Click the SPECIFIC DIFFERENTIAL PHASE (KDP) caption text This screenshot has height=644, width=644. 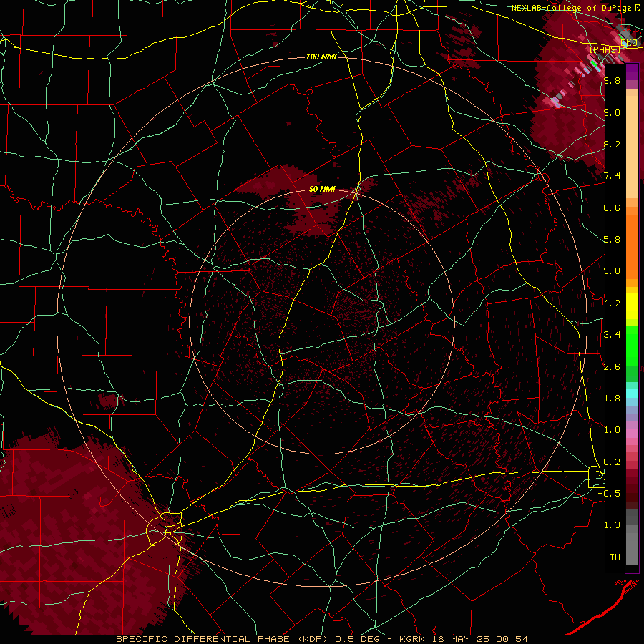tap(223, 639)
